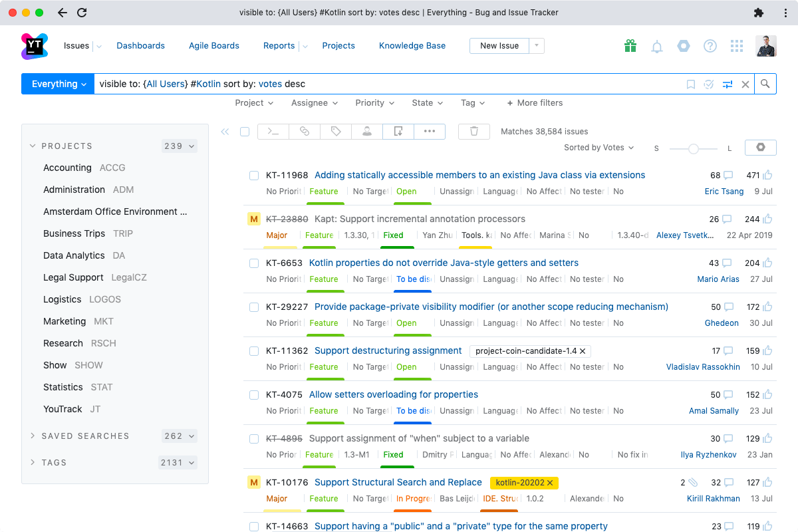Click the New Issue button
Viewport: 798px width, 532px height.
click(499, 46)
